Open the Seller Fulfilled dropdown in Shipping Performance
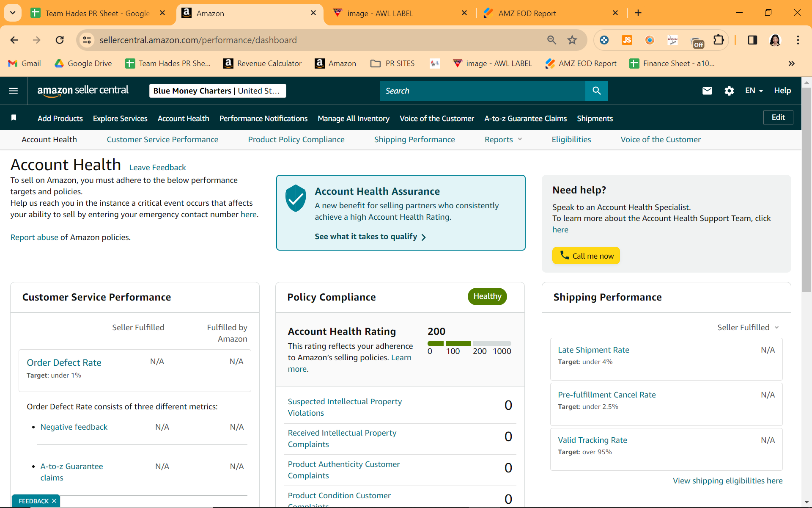This screenshot has width=812, height=508. [748, 327]
